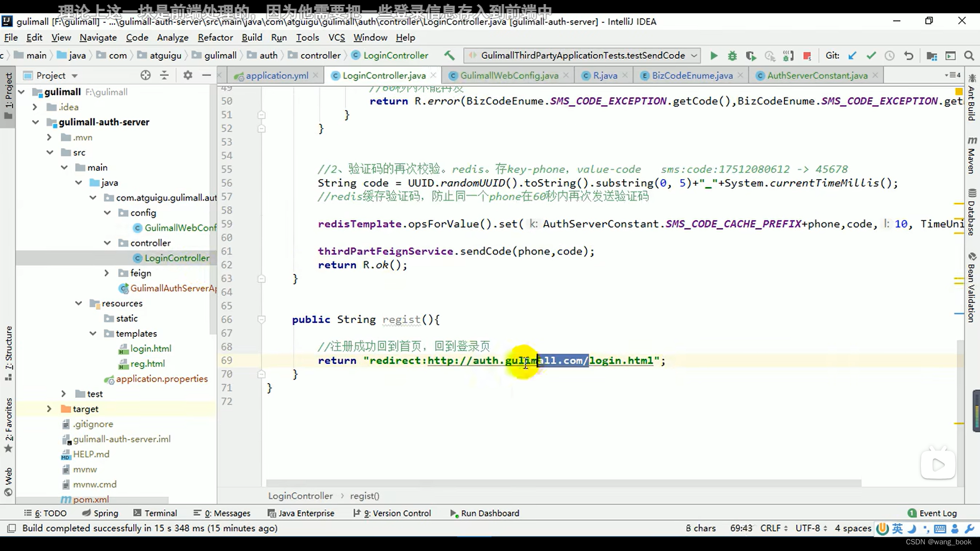980x551 pixels.
Task: Open the Terminal tool window
Action: click(155, 513)
